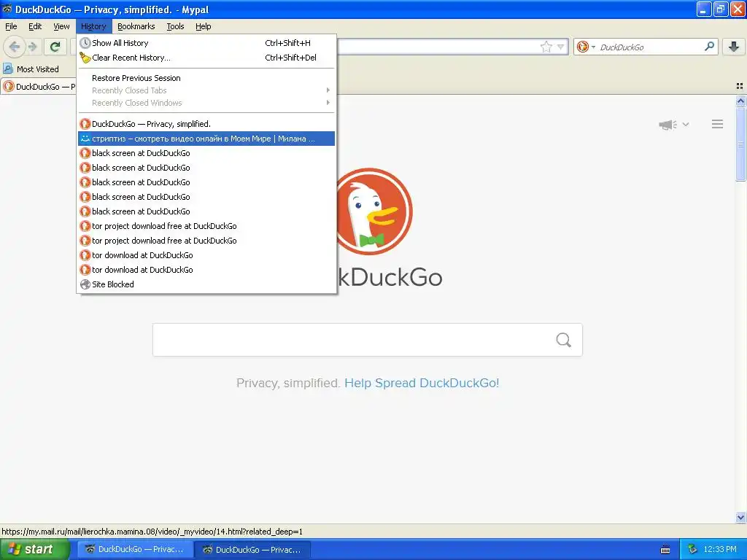
Task: Switch to first DuckDuckGo taskbar window
Action: pyautogui.click(x=135, y=549)
